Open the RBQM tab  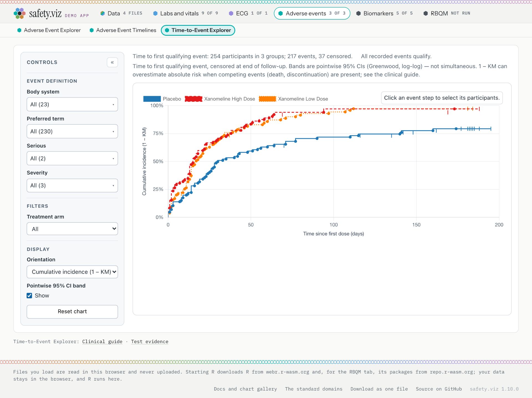[x=447, y=13]
